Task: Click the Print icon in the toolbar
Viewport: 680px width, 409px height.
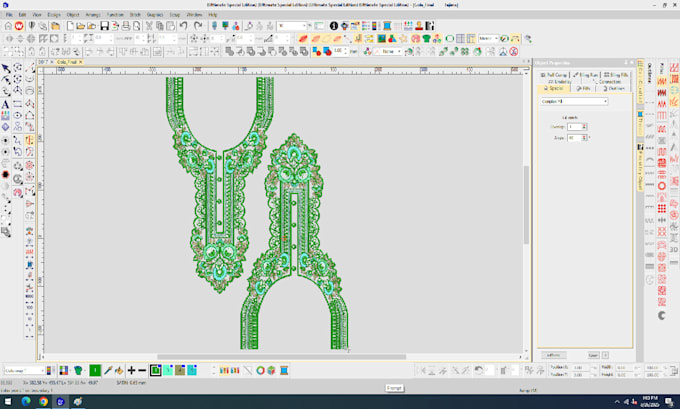Action: (x=126, y=26)
